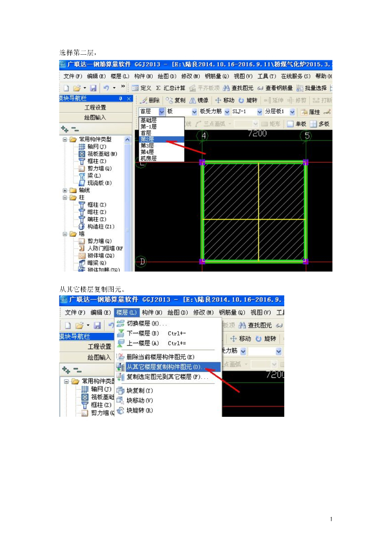Select 构造柱(Z1) in the tree

96,227
